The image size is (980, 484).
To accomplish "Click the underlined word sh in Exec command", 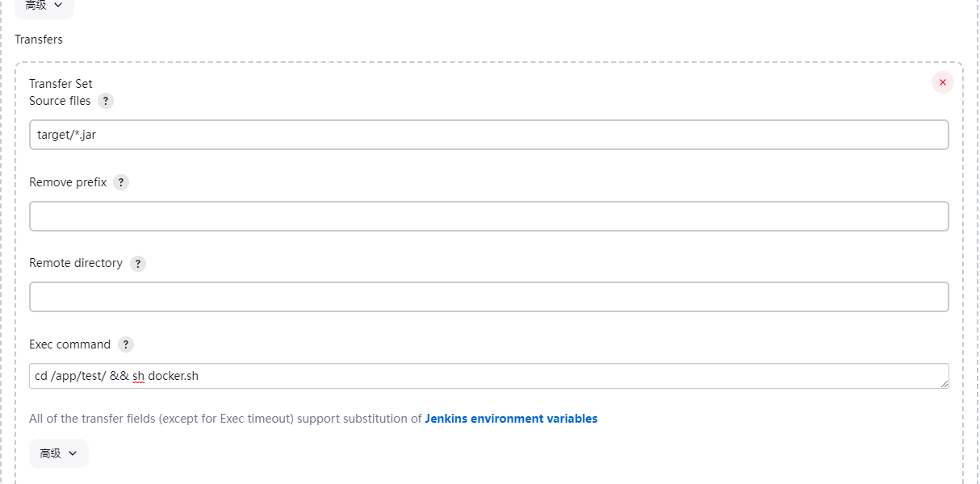I will coord(139,376).
